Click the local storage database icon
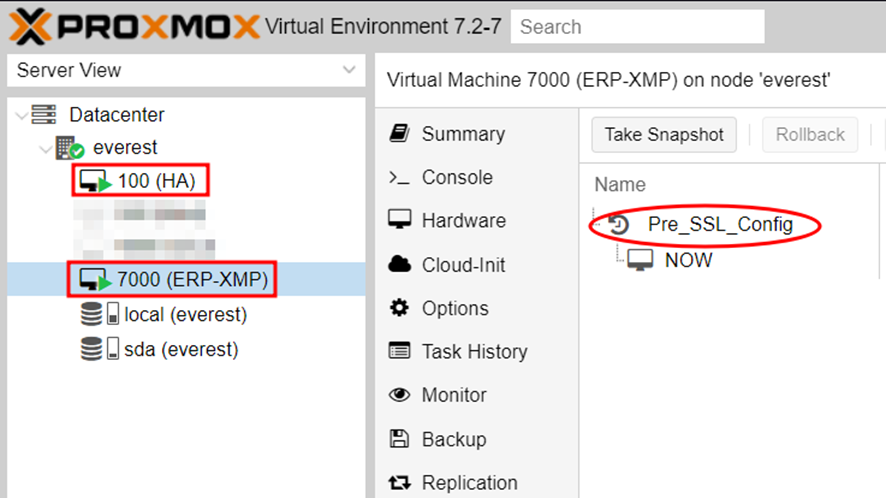 pos(92,314)
